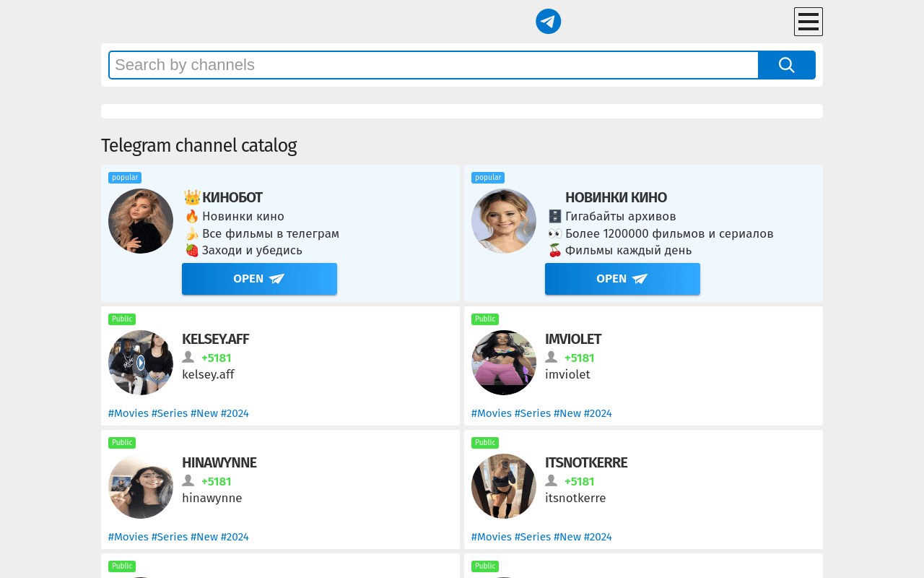The image size is (924, 578).
Task: Click #Movies tag under IMVIOLET
Action: 492,413
